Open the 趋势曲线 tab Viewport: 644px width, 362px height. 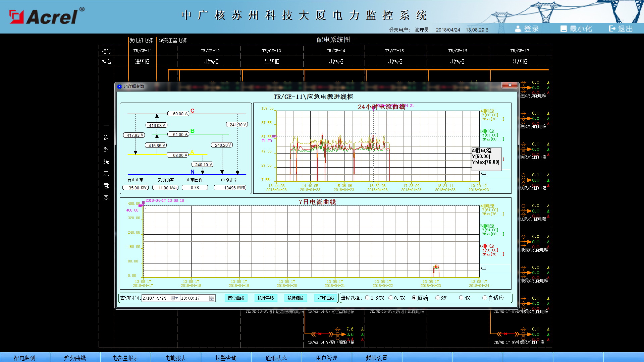click(75, 358)
